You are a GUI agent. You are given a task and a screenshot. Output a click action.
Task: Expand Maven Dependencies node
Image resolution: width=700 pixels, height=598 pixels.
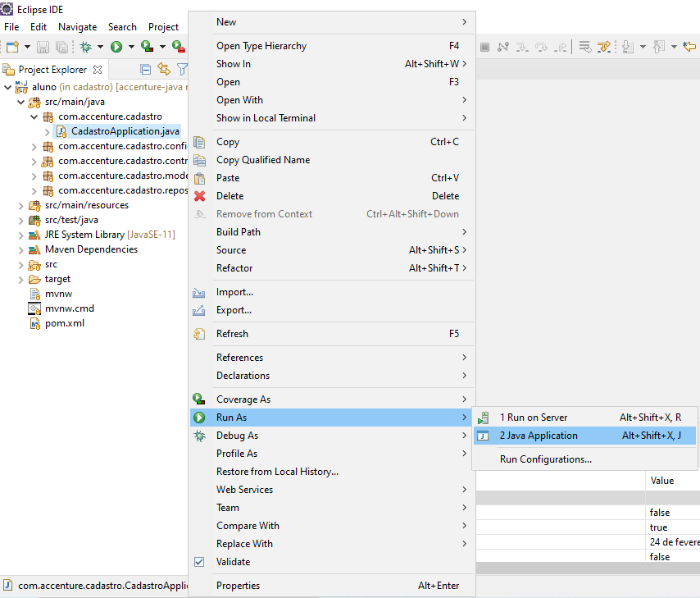21,250
